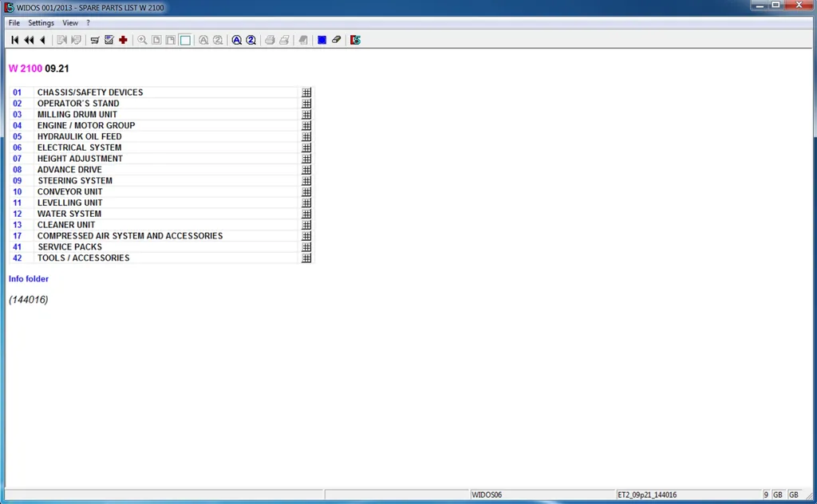Click the grayed number 2 search icon
This screenshot has width=817, height=504.
218,40
